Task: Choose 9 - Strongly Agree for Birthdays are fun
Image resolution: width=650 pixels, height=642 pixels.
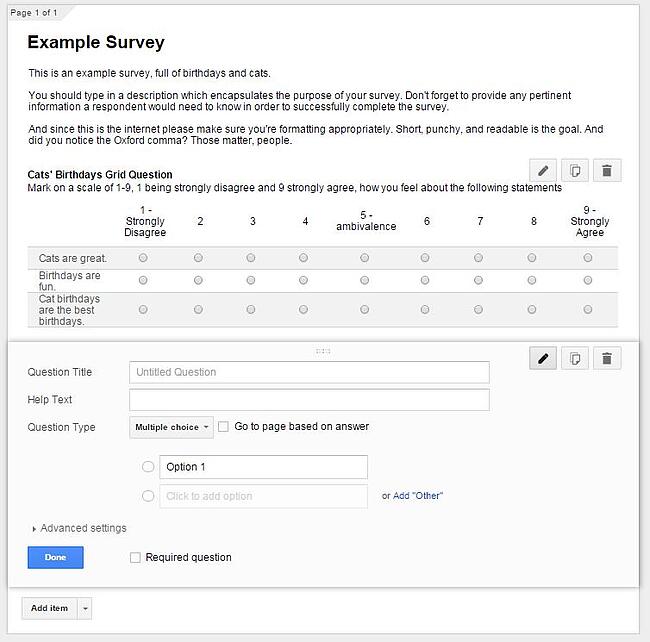Action: pos(588,281)
